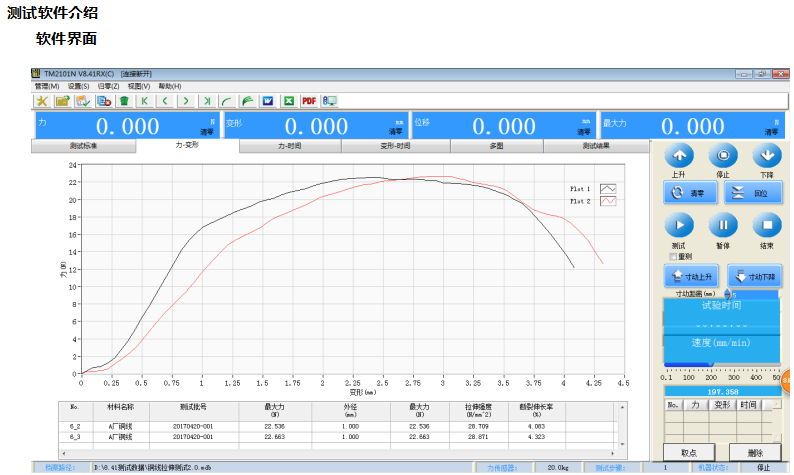Open the 帮助(H) menu
The width and height of the screenshot is (794, 475).
(x=170, y=87)
